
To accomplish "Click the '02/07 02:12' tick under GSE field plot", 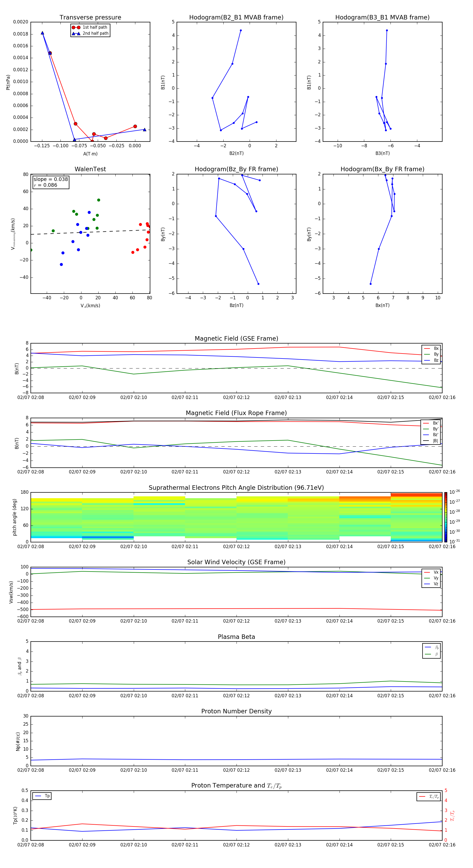I will coord(236,398).
